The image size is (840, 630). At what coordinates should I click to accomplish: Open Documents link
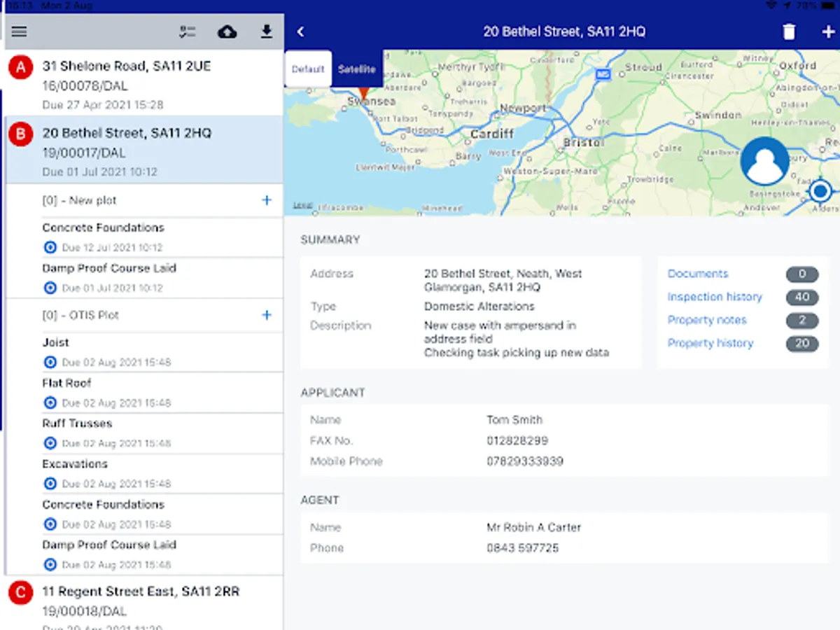(698, 274)
